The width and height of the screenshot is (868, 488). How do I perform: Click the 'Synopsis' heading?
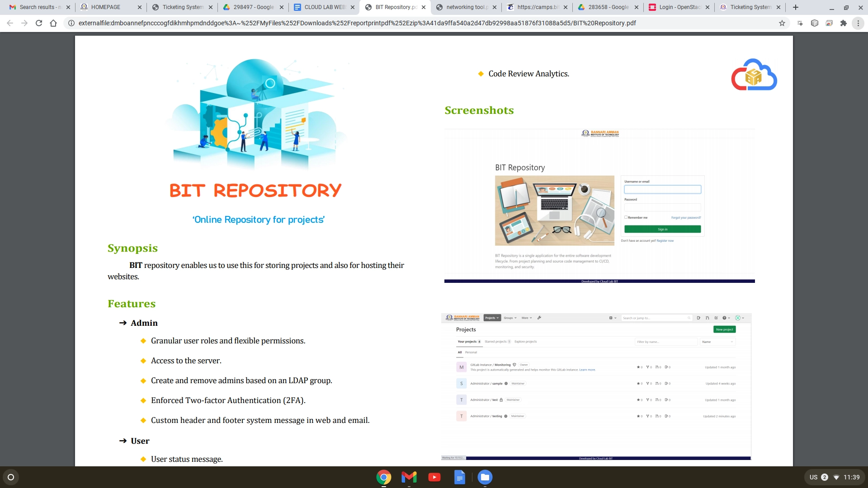click(x=132, y=248)
